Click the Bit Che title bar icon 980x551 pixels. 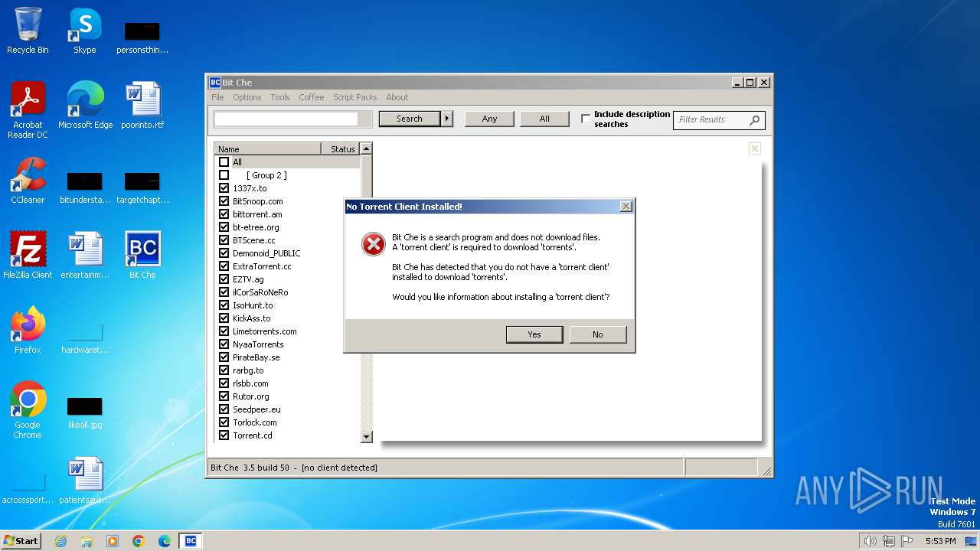215,83
